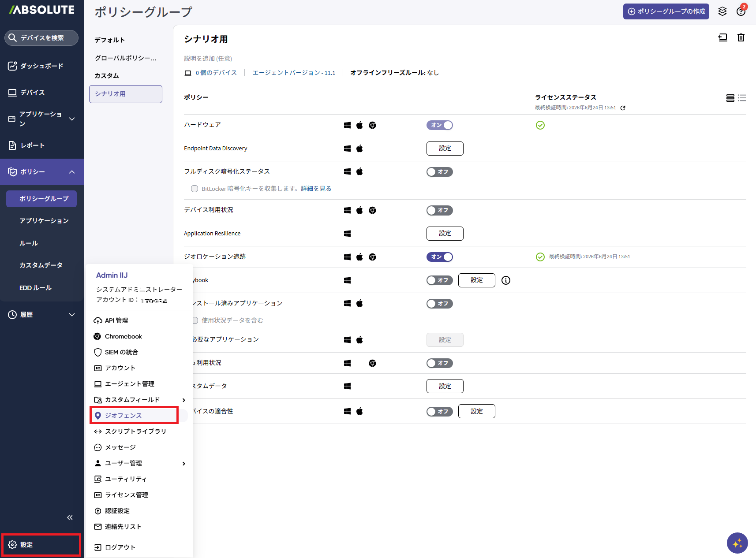The width and height of the screenshot is (756, 558).
Task: Expand ユーザー管理 submenu arrow
Action: (x=184, y=463)
